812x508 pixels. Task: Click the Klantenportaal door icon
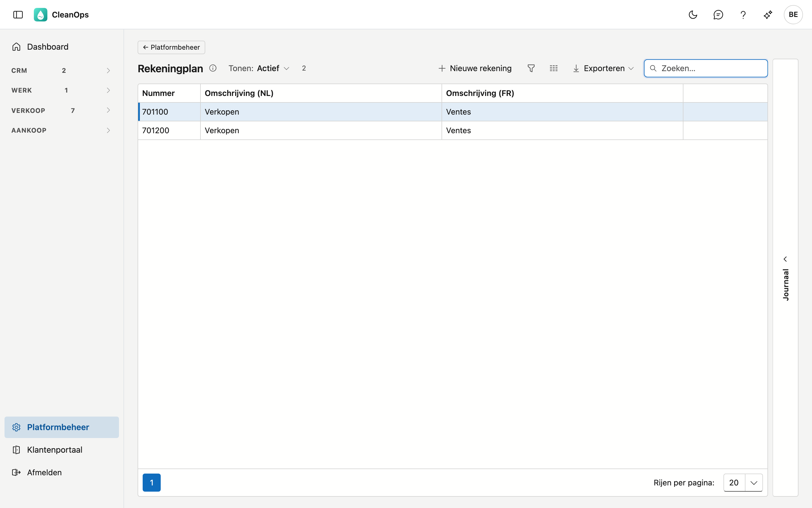[x=16, y=450]
